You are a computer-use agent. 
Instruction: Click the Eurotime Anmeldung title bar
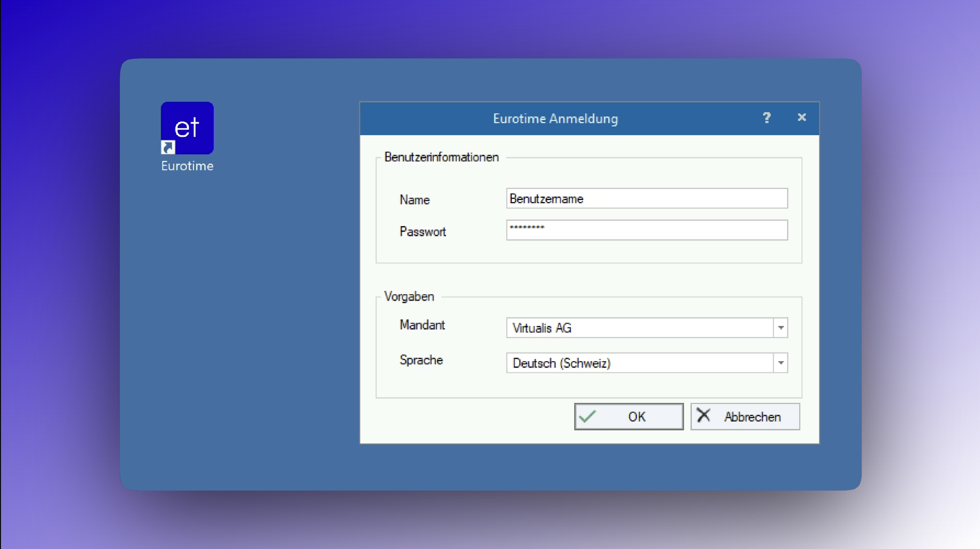pos(555,118)
